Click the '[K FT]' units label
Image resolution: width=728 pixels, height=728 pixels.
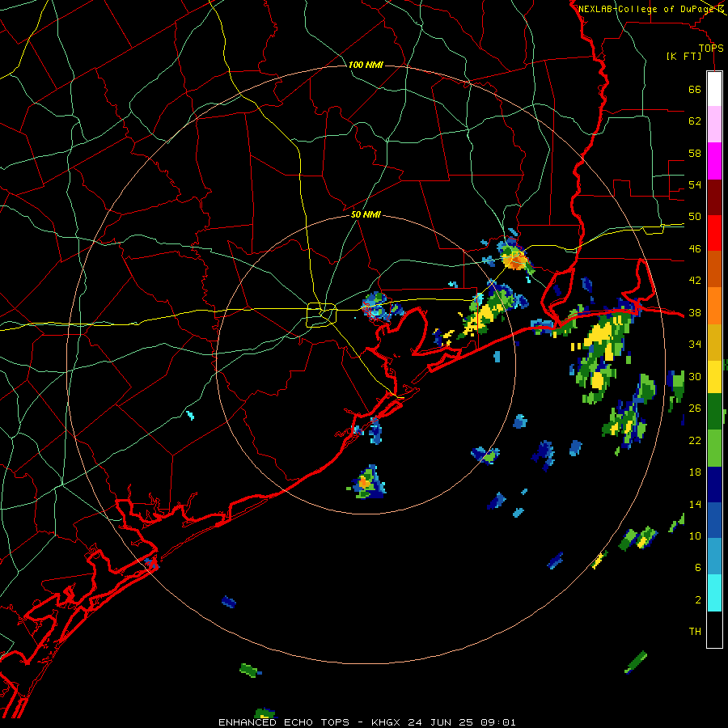[x=684, y=57]
